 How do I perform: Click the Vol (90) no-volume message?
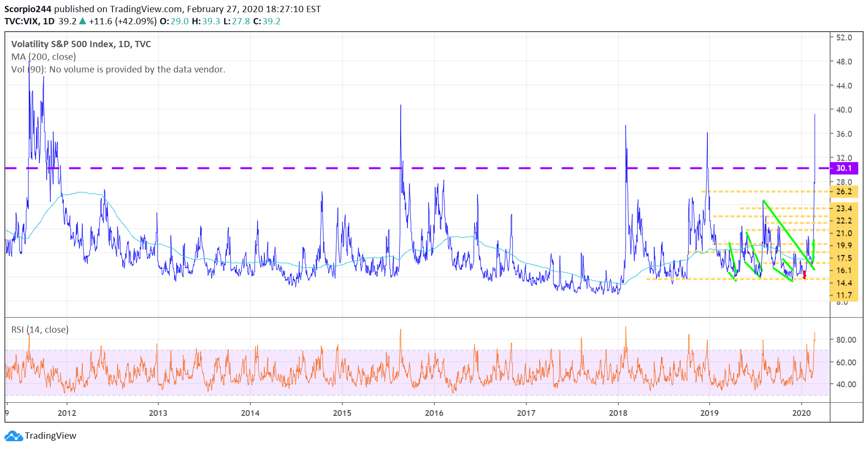tap(118, 70)
